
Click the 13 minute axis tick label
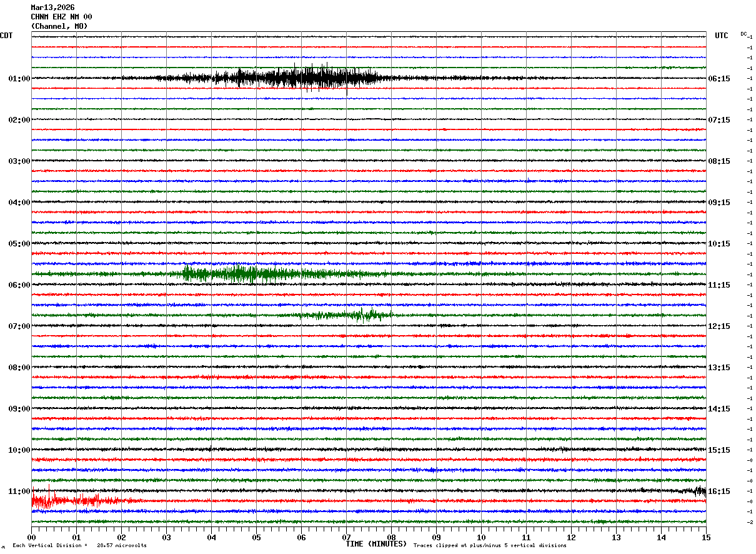[x=616, y=537]
